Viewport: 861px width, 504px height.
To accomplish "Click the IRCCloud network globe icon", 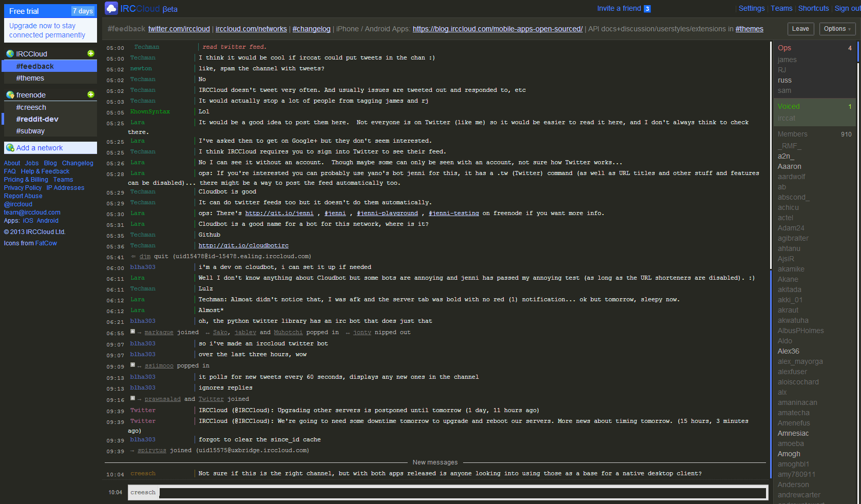I will click(x=9, y=53).
